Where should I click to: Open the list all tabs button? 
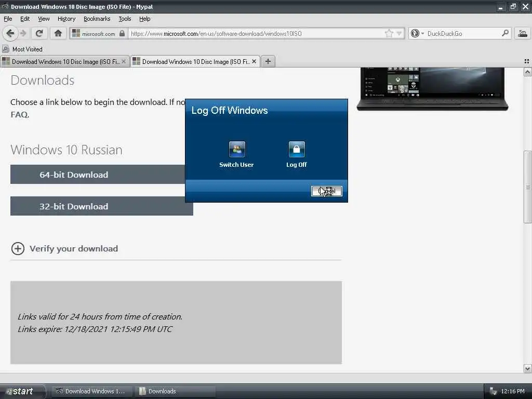pyautogui.click(x=527, y=61)
